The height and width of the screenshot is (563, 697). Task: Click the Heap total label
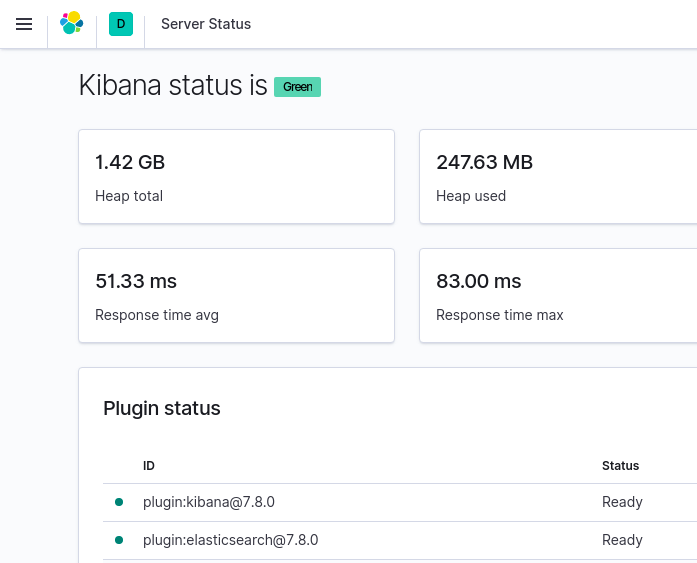point(129,196)
